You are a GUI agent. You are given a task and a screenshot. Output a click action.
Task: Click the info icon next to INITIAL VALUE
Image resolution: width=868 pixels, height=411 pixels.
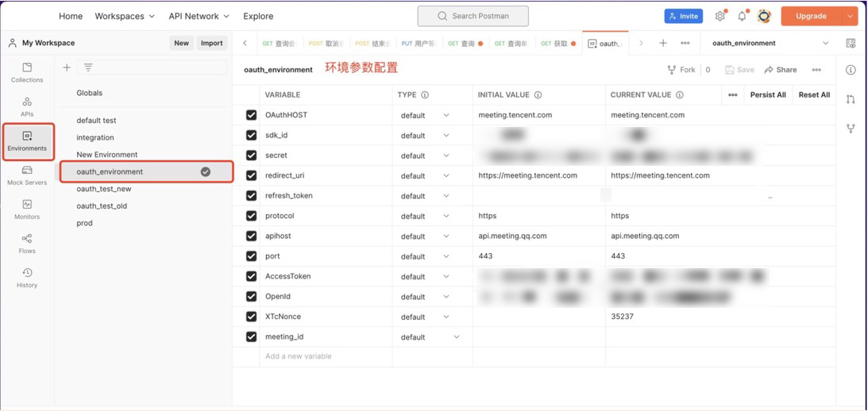(538, 94)
